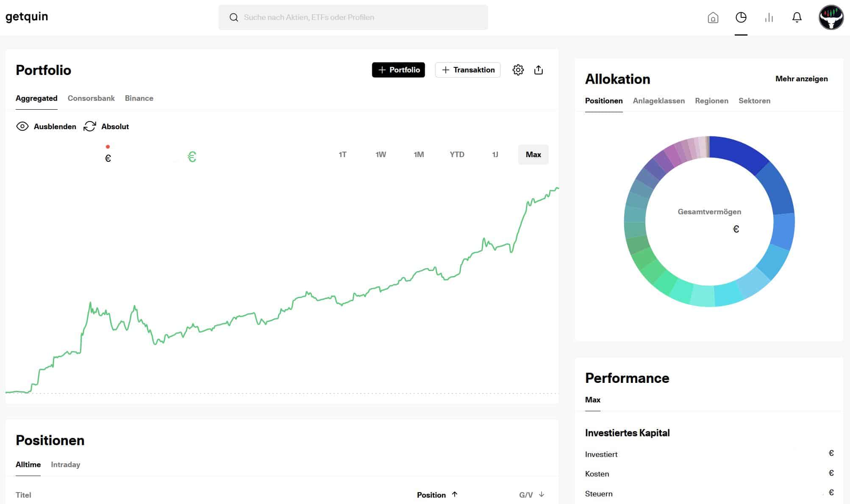Screen dimensions: 850x504
Task: Click the getquin logo
Action: click(x=27, y=17)
